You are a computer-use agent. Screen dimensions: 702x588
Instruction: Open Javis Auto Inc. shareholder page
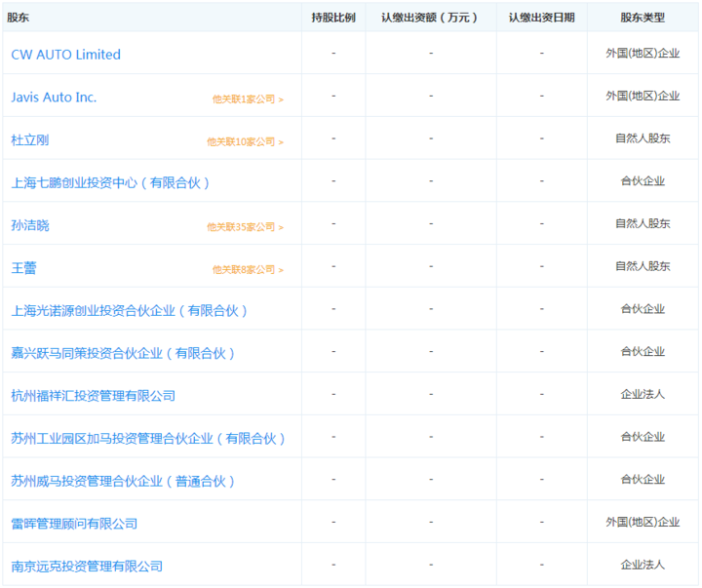[54, 98]
